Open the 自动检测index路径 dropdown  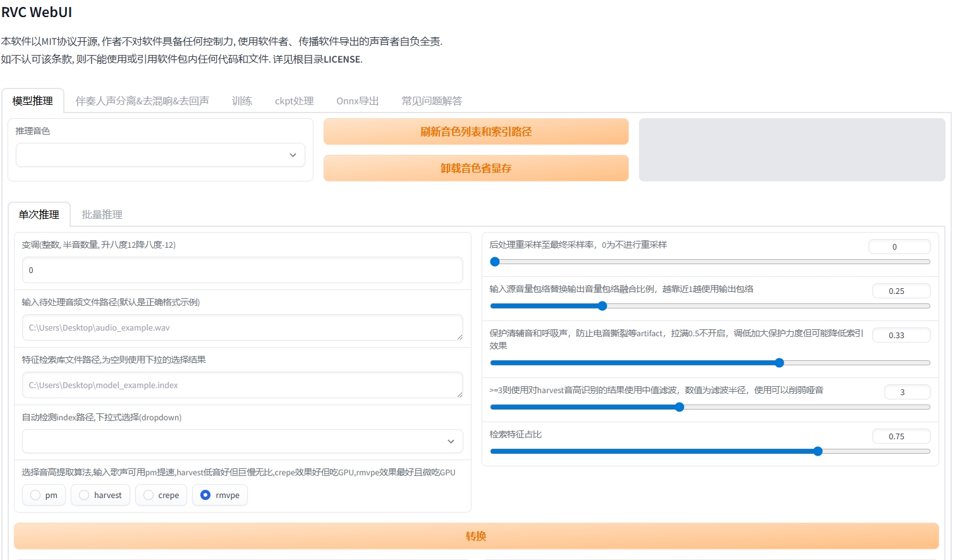click(242, 441)
